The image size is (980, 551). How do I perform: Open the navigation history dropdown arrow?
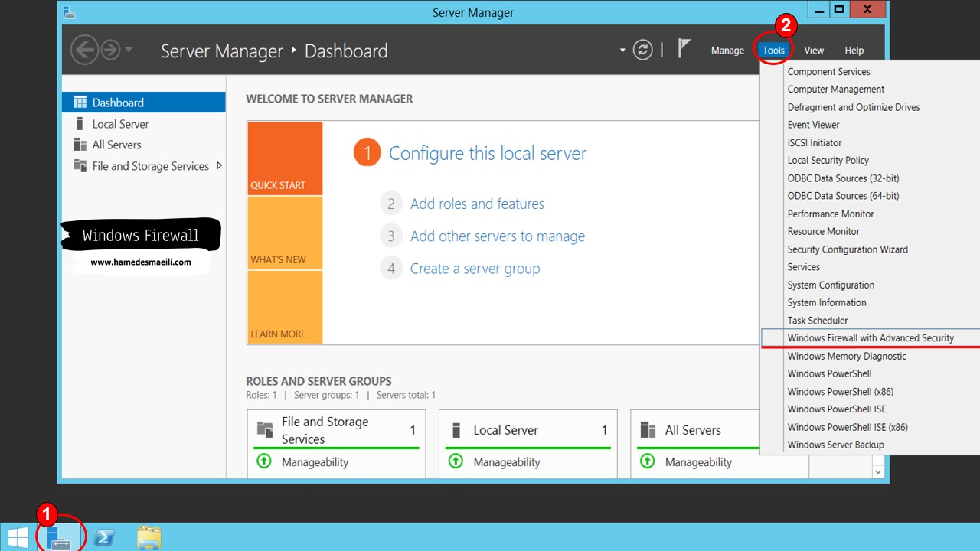tap(129, 51)
